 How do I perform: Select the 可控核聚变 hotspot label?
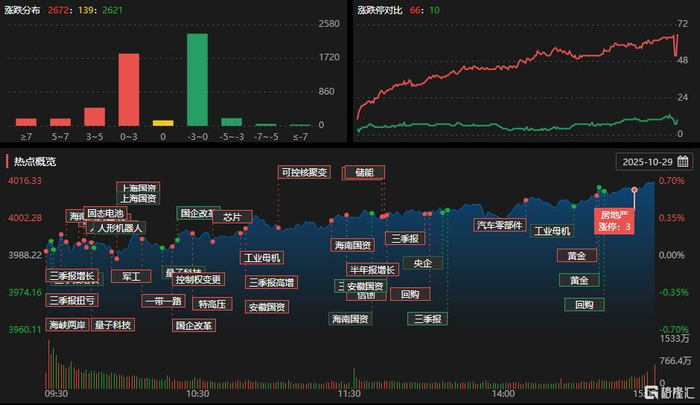tap(304, 172)
